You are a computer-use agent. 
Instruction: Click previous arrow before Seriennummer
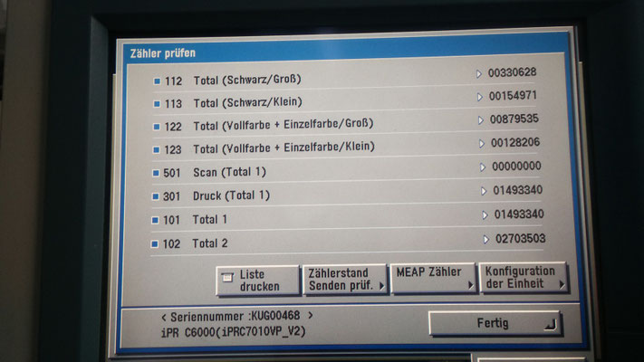(x=164, y=318)
